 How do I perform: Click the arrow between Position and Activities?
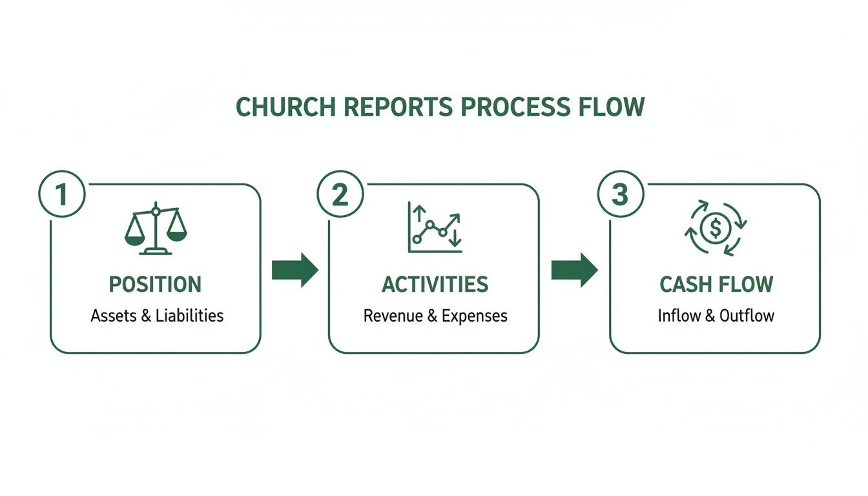(x=294, y=269)
